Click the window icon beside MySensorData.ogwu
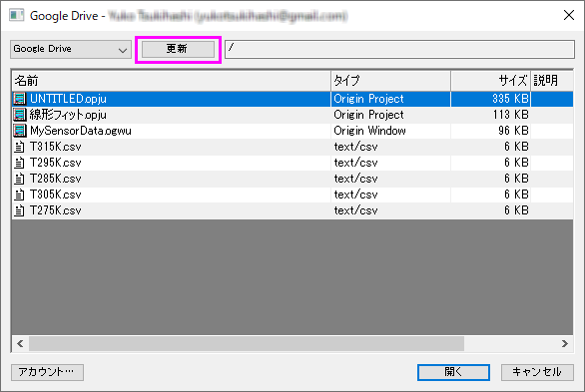This screenshot has height=392, width=585. [20, 131]
